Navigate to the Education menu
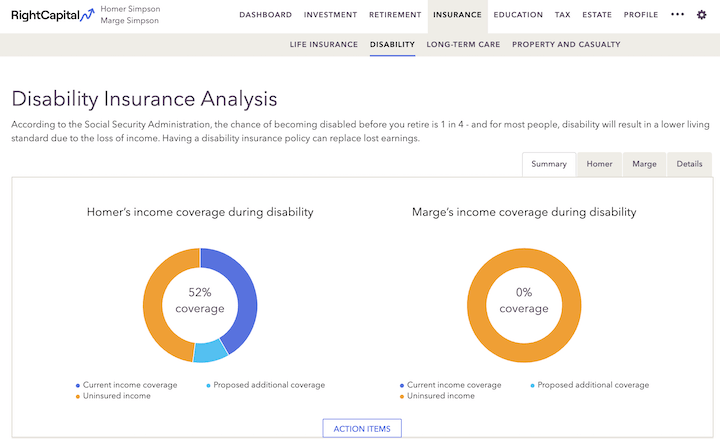This screenshot has width=720, height=439. (518, 15)
